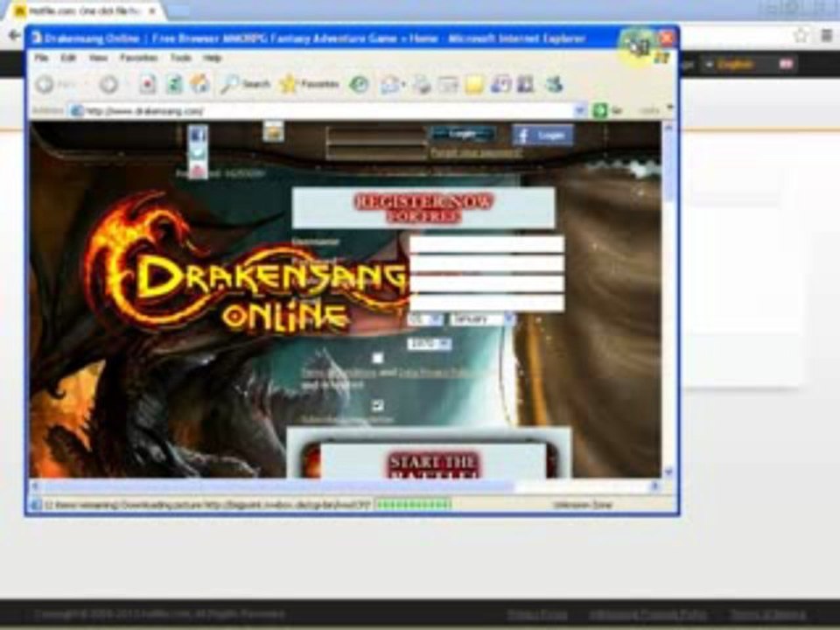
Task: Click the yellow note toolbar icon
Action: click(474, 84)
